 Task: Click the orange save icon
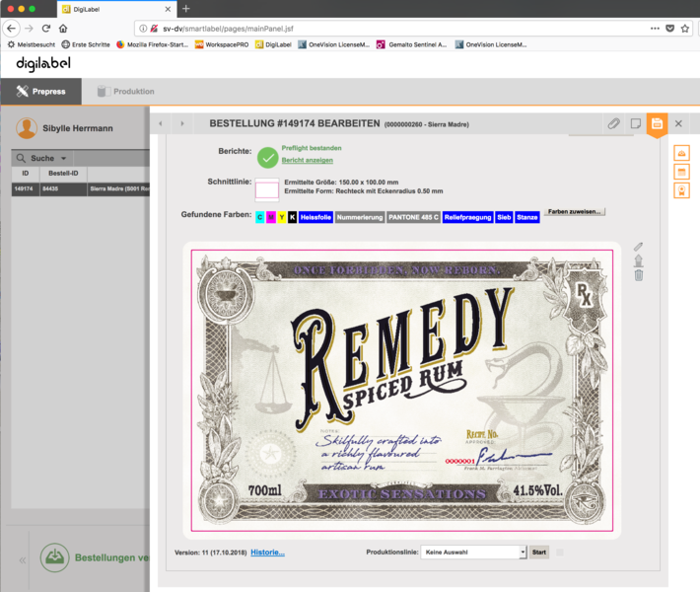657,124
